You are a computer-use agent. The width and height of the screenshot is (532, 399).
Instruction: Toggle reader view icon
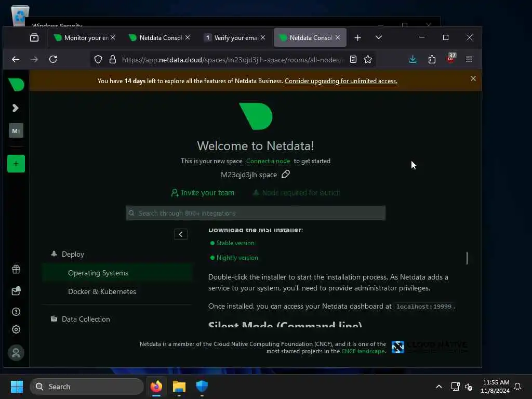coord(353,59)
